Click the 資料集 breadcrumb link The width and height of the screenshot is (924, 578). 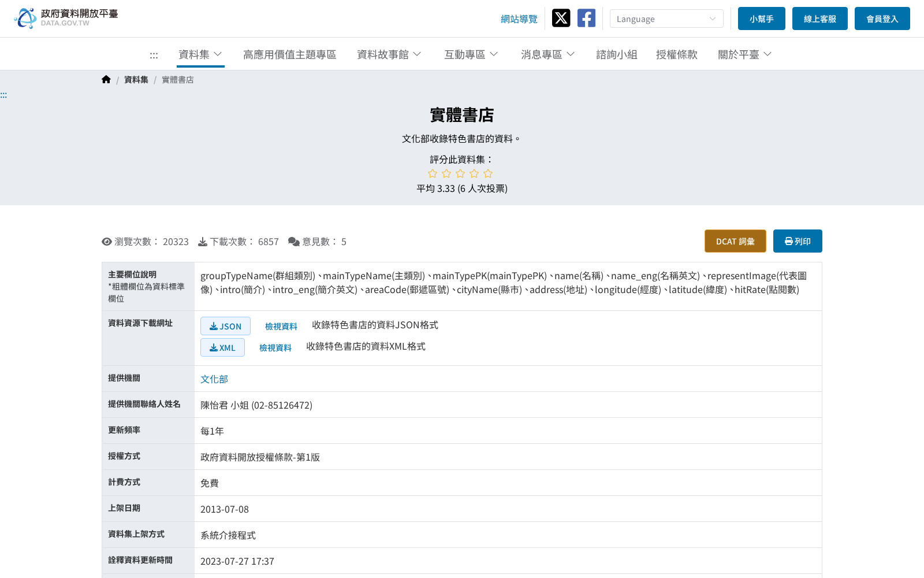click(136, 80)
